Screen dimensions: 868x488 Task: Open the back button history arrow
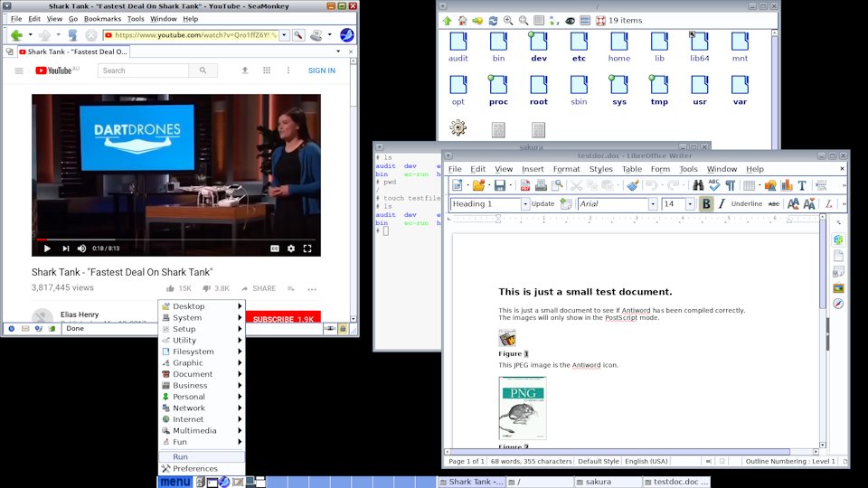[x=30, y=35]
